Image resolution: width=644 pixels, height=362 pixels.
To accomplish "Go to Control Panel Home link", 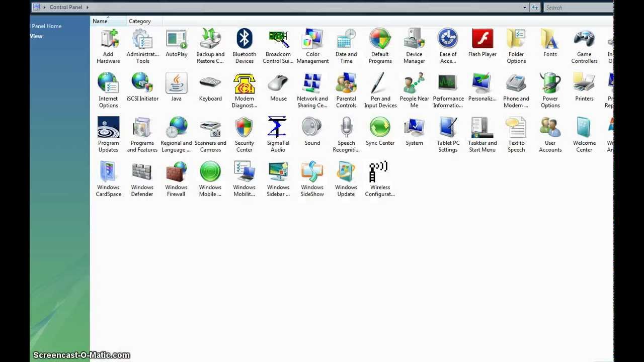I will click(46, 26).
